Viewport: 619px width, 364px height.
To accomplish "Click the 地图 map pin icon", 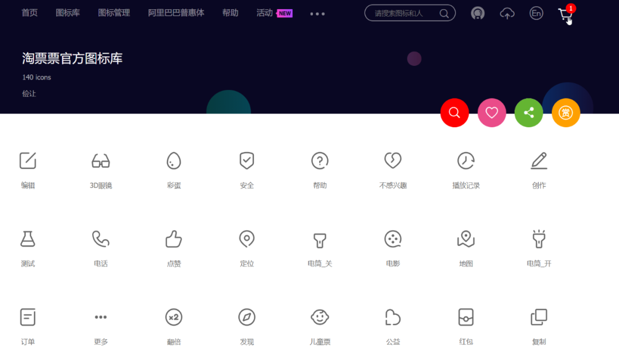I will point(466,239).
